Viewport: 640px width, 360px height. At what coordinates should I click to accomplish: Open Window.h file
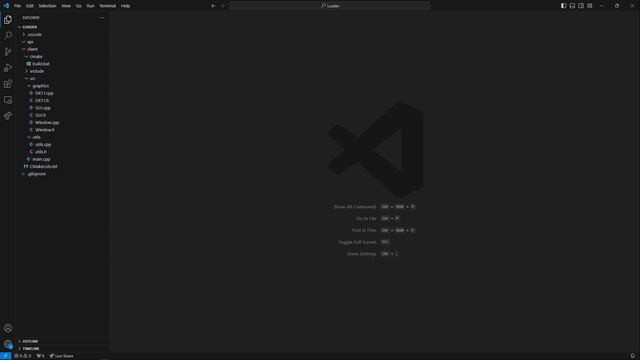click(63, 130)
